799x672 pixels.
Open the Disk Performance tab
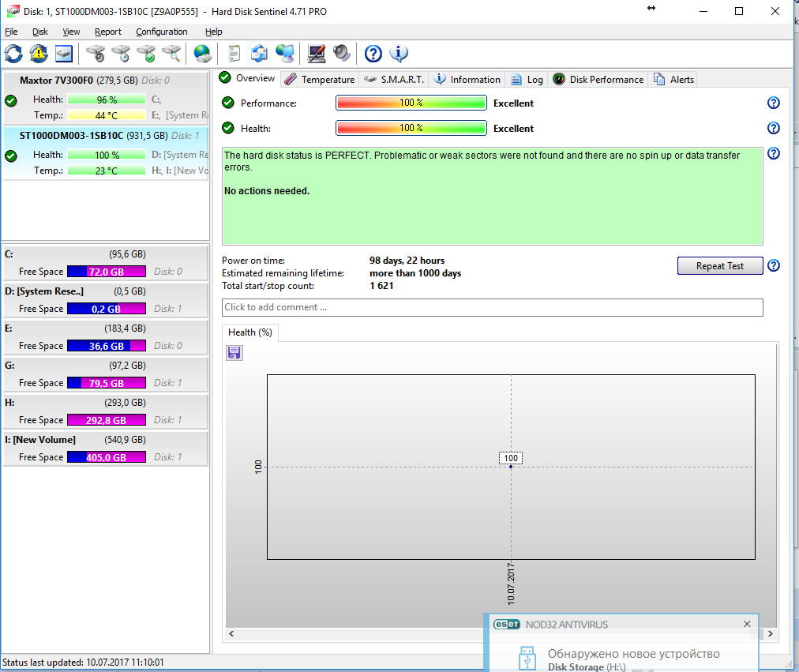[598, 79]
